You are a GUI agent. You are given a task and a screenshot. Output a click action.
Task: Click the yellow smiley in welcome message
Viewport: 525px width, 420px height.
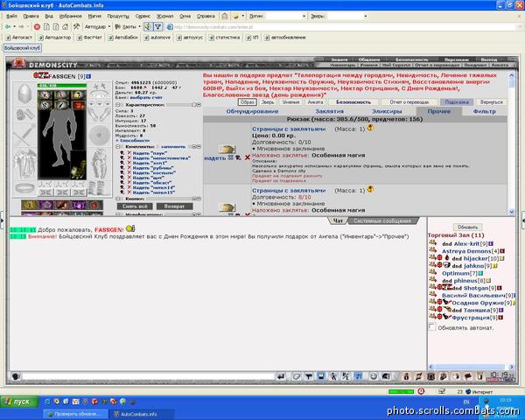point(129,228)
